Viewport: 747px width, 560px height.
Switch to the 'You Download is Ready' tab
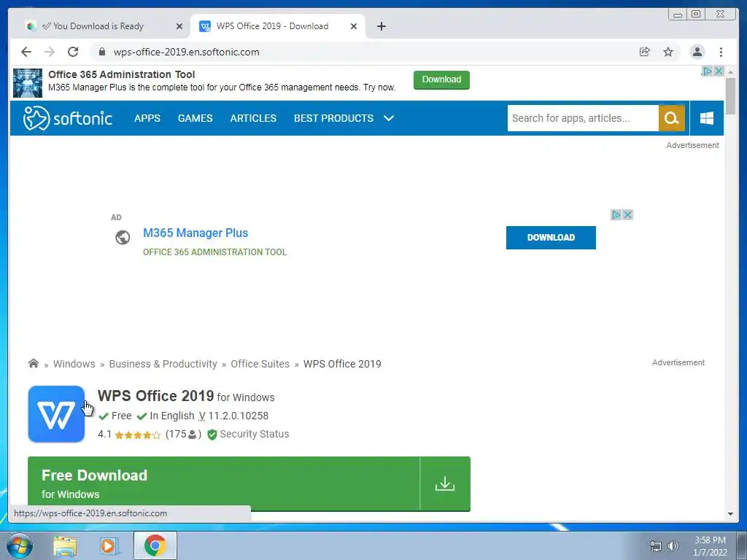coord(99,26)
